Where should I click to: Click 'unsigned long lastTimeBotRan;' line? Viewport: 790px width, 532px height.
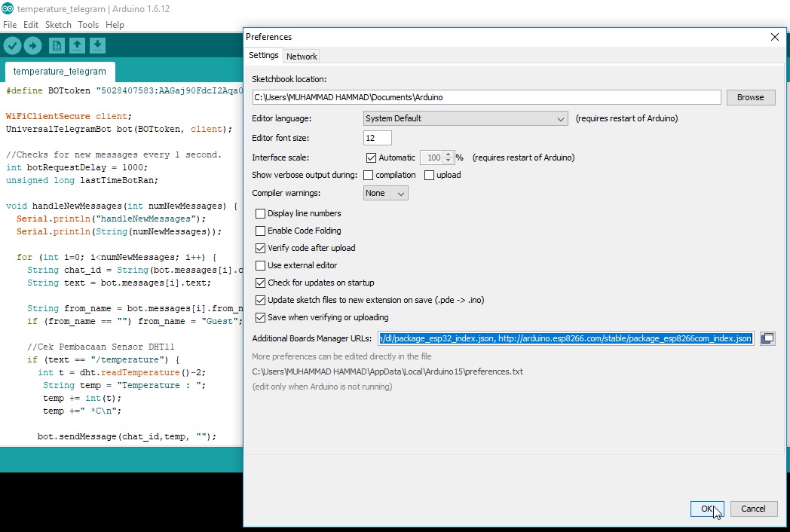click(x=82, y=180)
